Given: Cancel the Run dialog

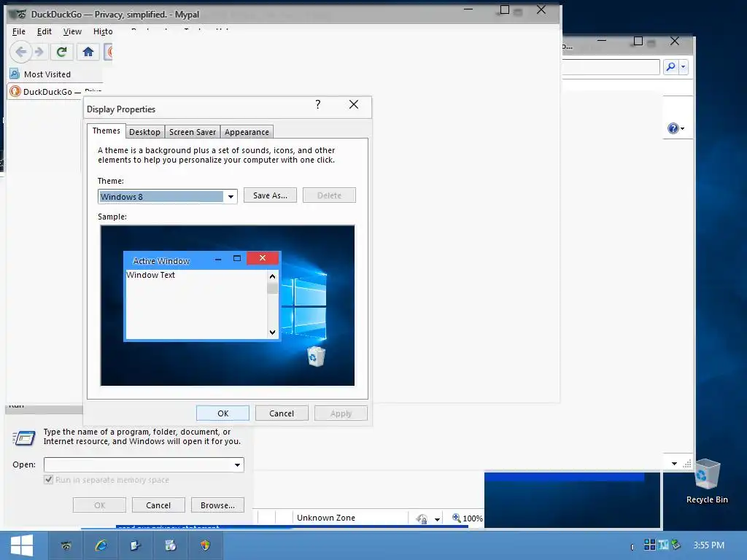Looking at the screenshot, I should point(158,505).
